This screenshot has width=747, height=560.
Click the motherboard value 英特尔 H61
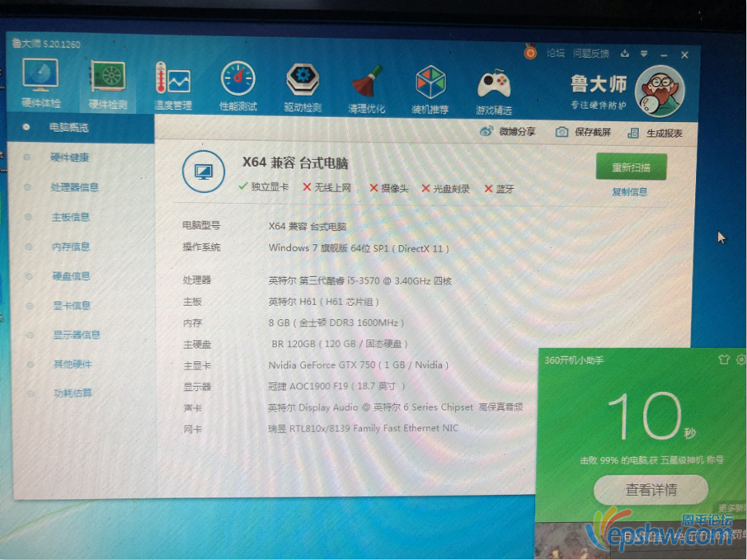323,302
